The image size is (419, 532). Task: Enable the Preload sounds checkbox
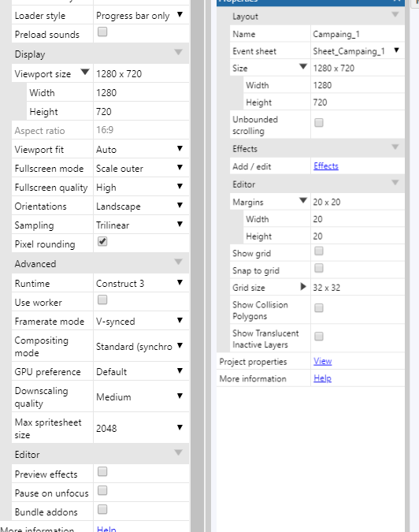click(102, 32)
